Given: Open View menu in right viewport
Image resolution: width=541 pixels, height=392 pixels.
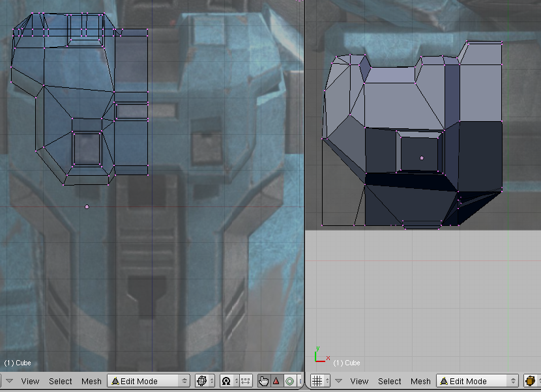Looking at the screenshot, I should 359,382.
